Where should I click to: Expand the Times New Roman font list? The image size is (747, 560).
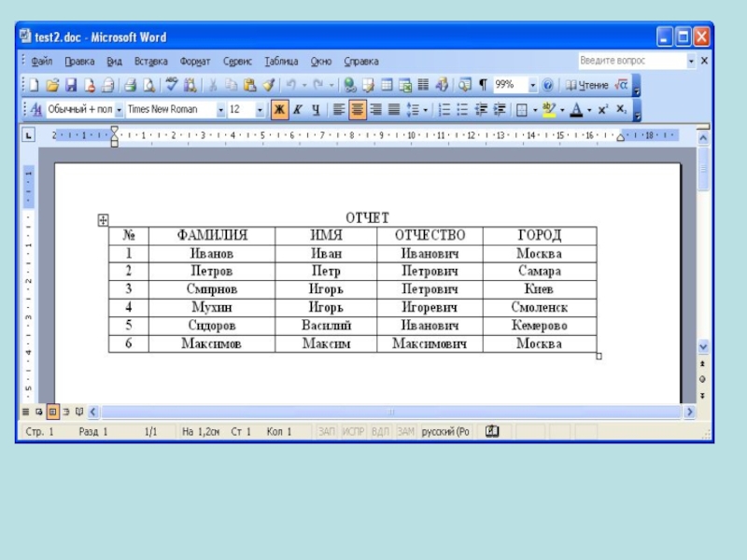pos(220,110)
